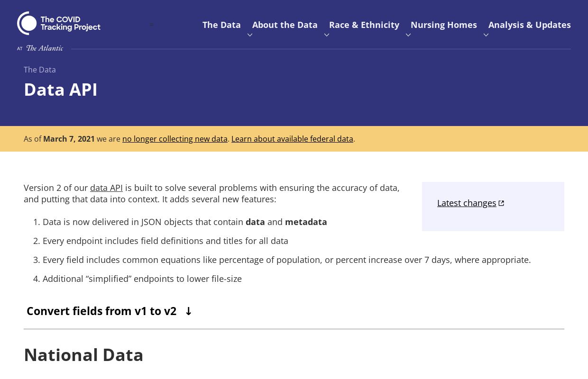The height and width of the screenshot is (379, 588).
Task: Open Nursing Homes navigation item
Action: [444, 25]
